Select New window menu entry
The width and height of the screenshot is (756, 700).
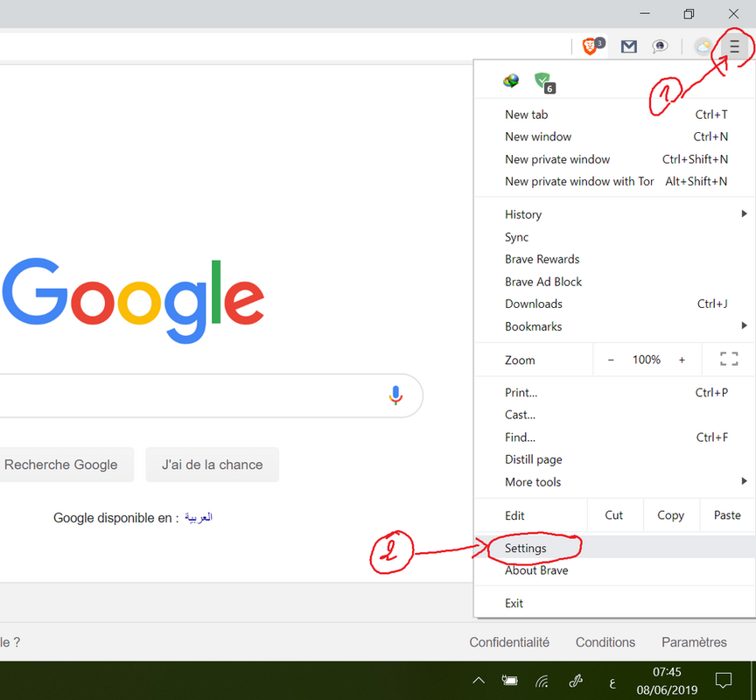tap(615, 136)
